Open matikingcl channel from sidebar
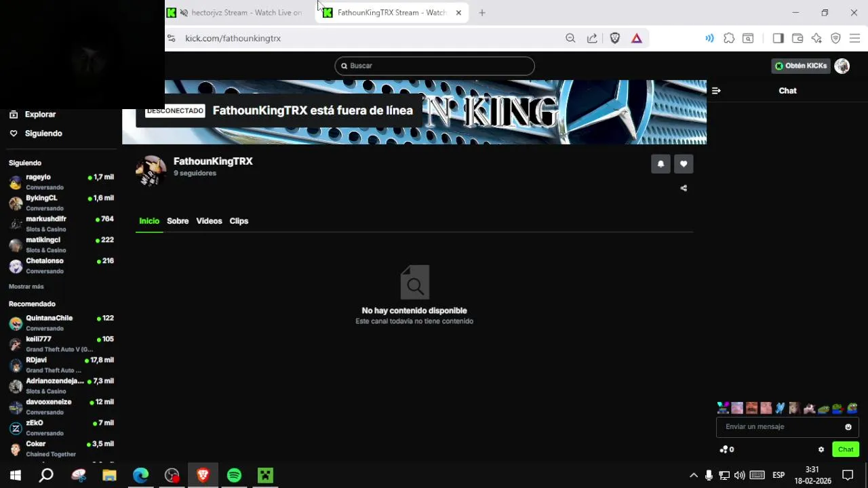868x488 pixels. 61,245
